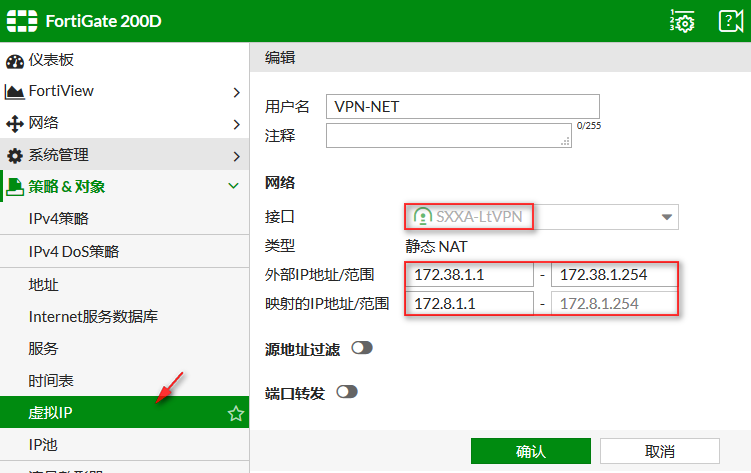
Task: Click the 取消 button
Action: tap(660, 451)
